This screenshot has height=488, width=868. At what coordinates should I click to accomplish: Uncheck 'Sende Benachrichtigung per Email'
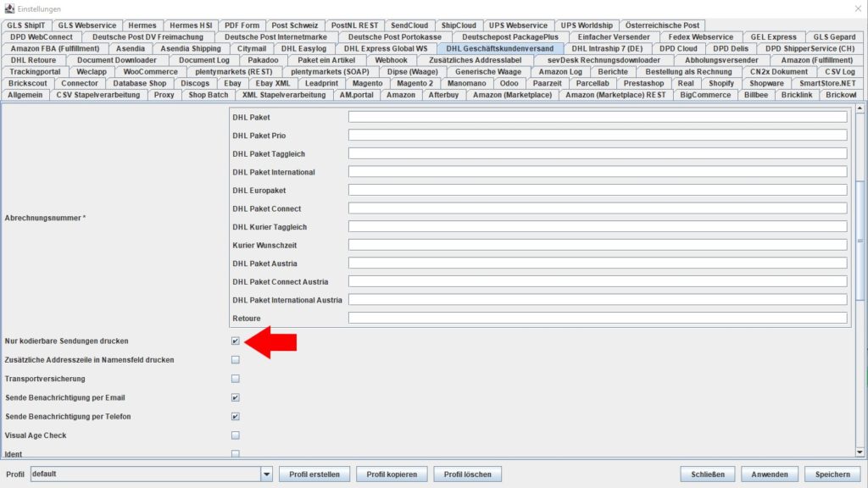pos(236,397)
